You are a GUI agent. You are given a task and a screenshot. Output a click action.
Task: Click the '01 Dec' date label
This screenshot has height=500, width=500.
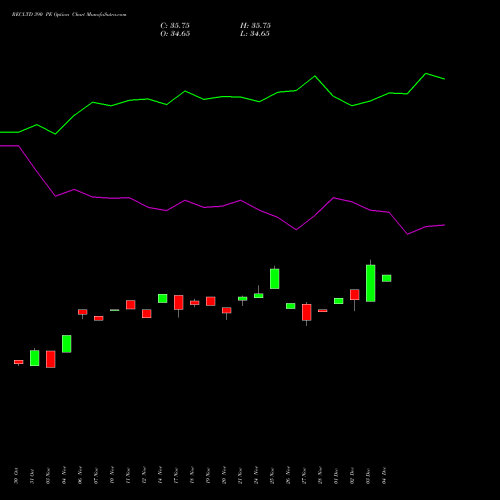click(x=336, y=476)
